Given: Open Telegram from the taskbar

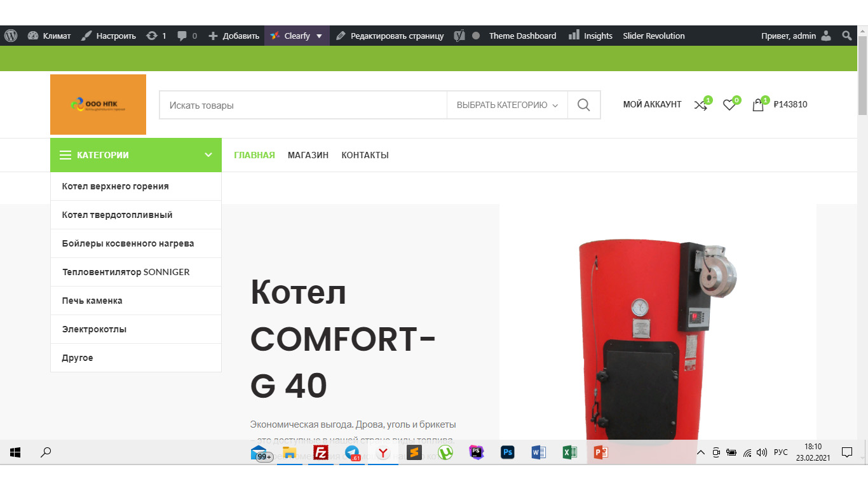Looking at the screenshot, I should click(x=352, y=452).
